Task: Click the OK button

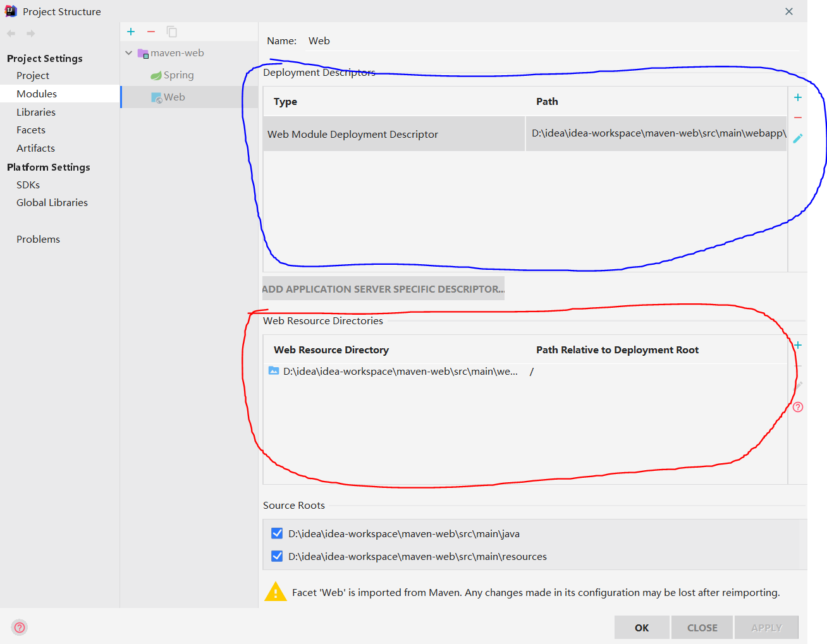Action: (x=642, y=628)
